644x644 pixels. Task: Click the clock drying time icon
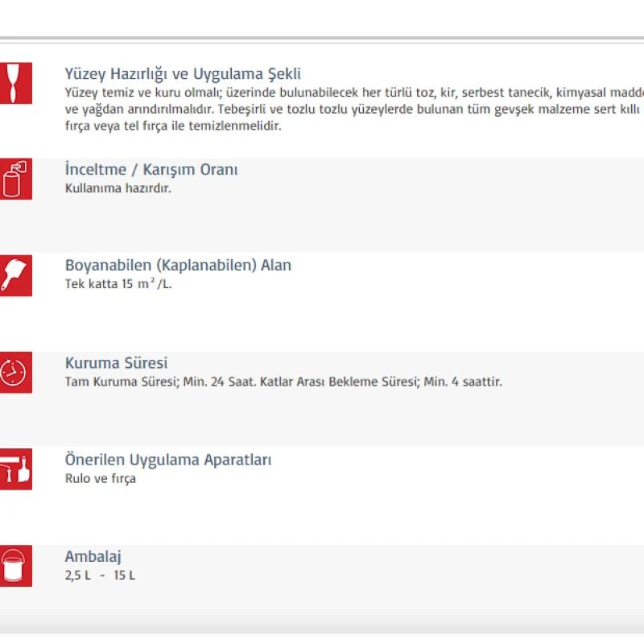[x=15, y=372]
